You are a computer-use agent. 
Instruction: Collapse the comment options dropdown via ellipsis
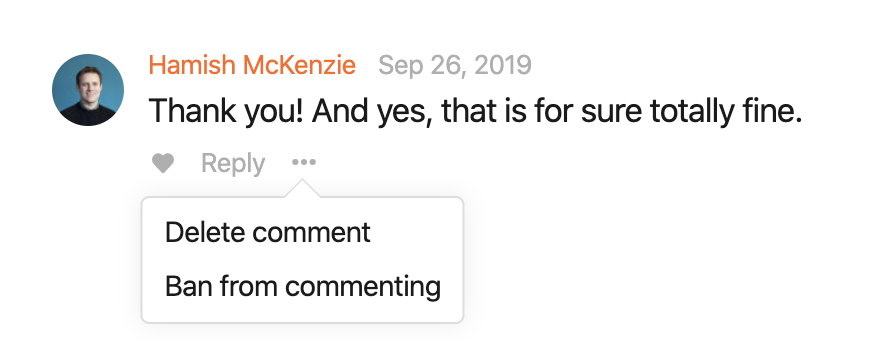304,163
